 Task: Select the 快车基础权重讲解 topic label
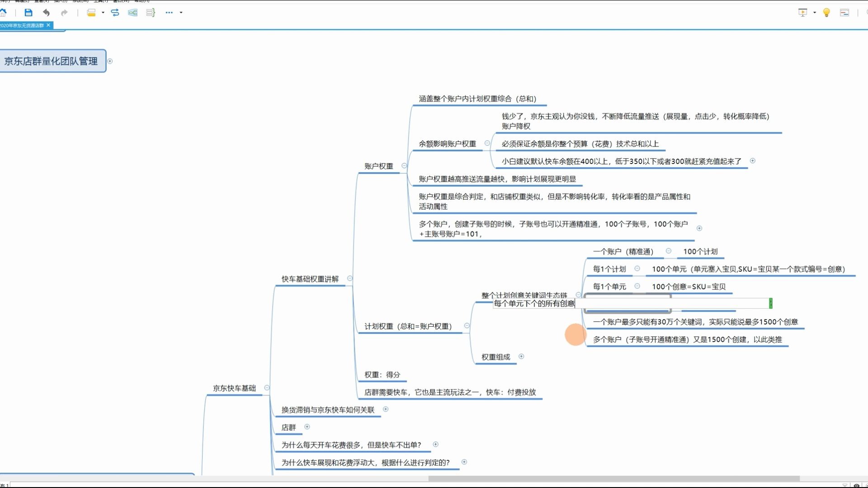coord(310,279)
